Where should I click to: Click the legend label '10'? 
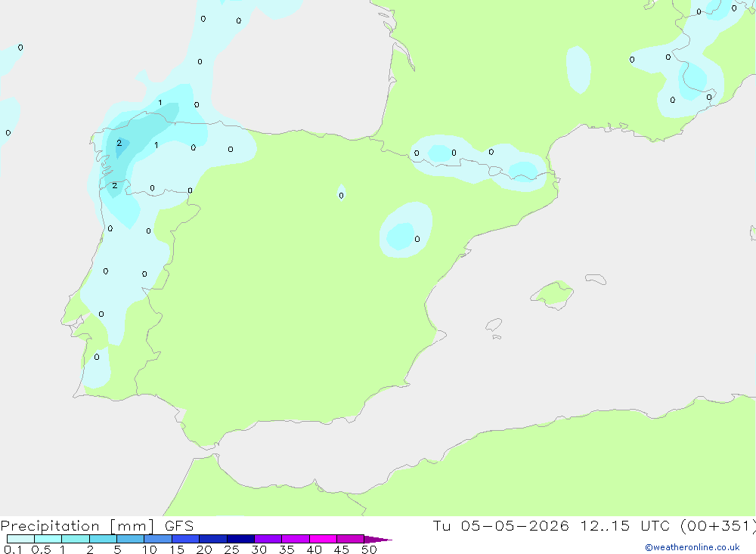coord(150,549)
